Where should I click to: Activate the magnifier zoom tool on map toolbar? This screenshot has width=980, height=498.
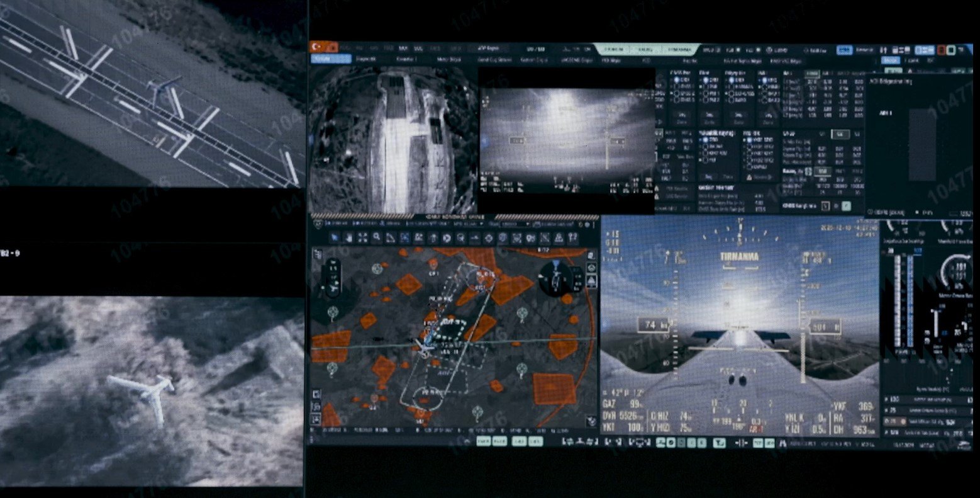377,238
